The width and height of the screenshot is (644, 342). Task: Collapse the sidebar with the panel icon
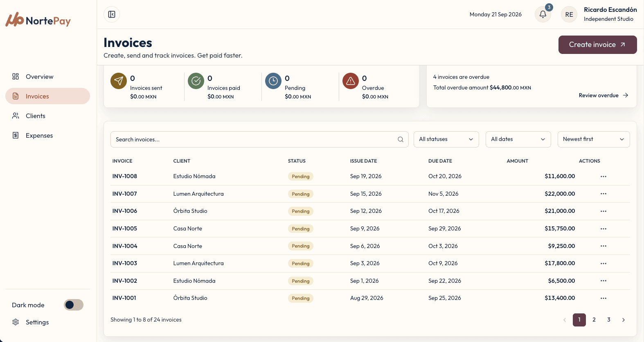(x=112, y=14)
